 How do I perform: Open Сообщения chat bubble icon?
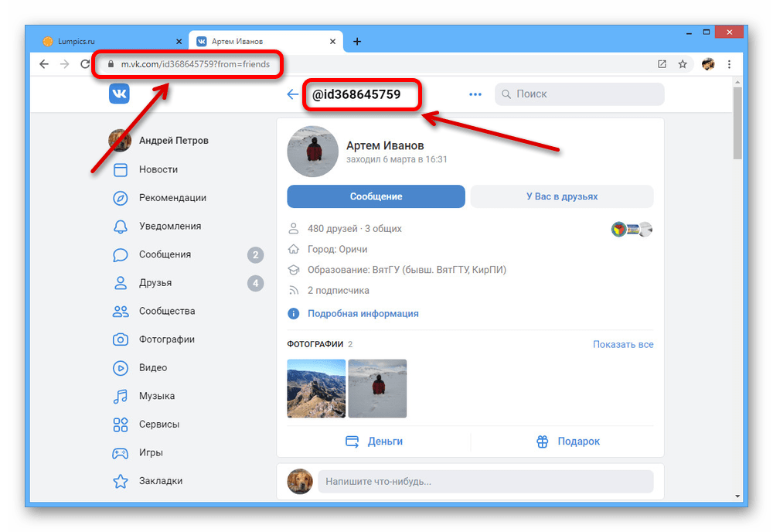(x=121, y=255)
